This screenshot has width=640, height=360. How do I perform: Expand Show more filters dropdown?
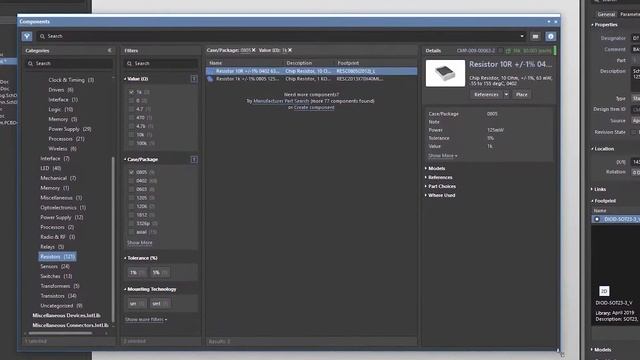[x=146, y=319]
